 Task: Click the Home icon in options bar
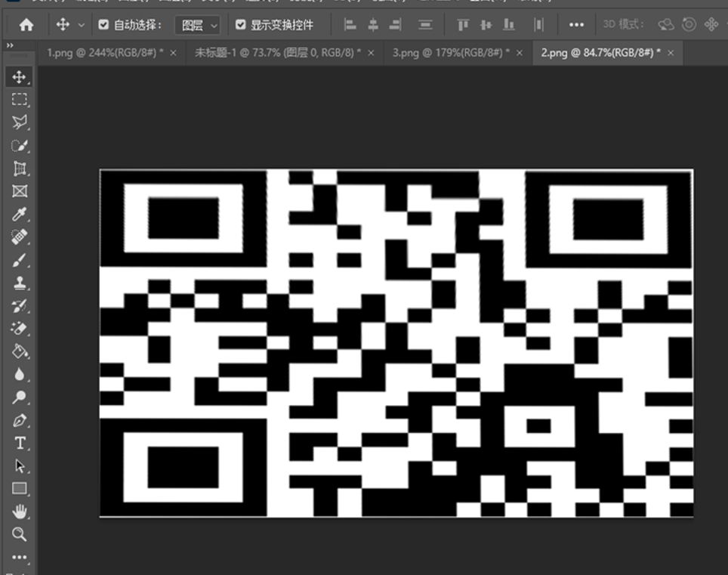[x=26, y=25]
